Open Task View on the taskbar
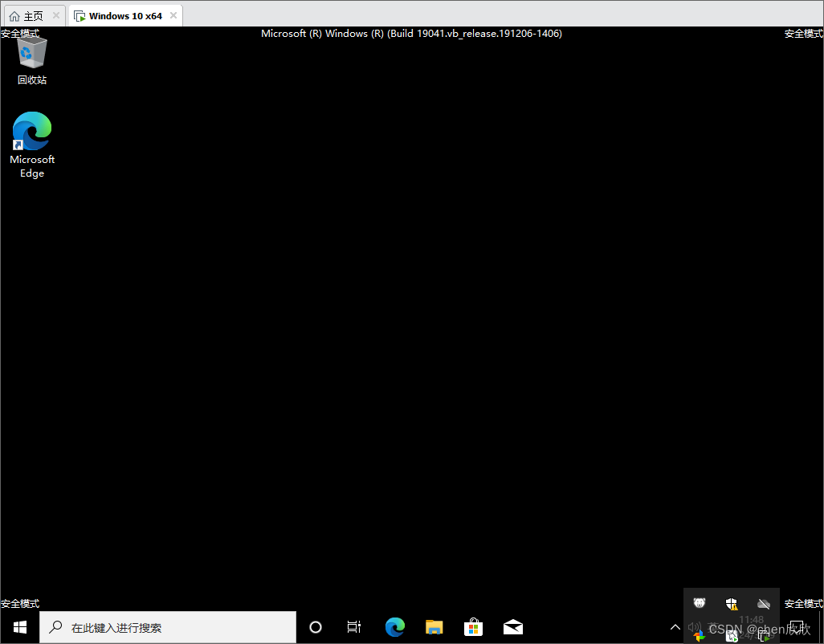The width and height of the screenshot is (824, 644). tap(354, 627)
